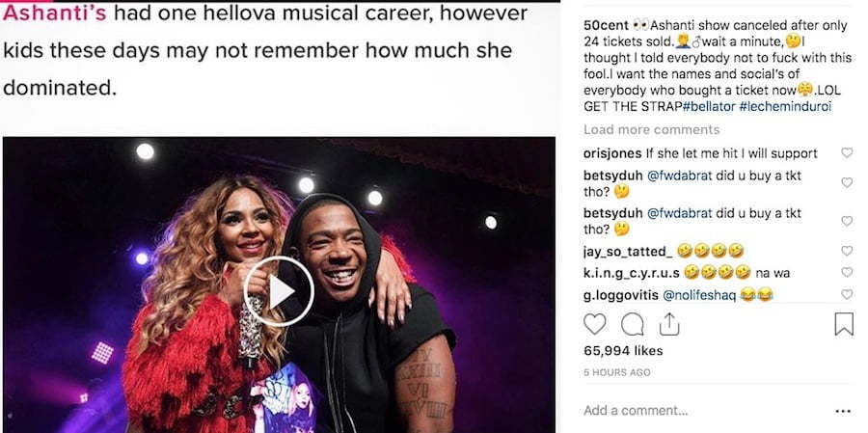Viewport: 868px width, 433px height.
Task: View the 65,994 likes list
Action: click(623, 350)
